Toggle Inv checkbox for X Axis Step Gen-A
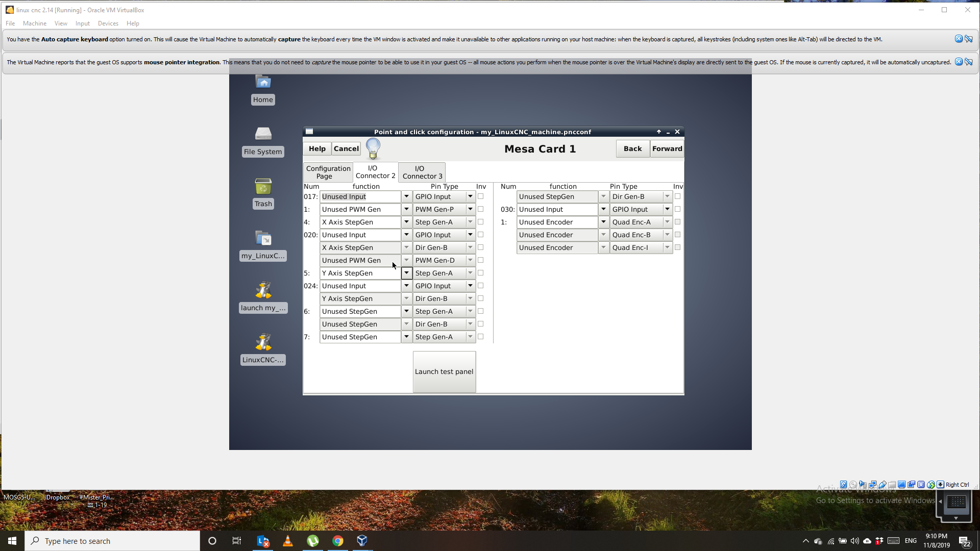The width and height of the screenshot is (980, 551). pyautogui.click(x=480, y=222)
